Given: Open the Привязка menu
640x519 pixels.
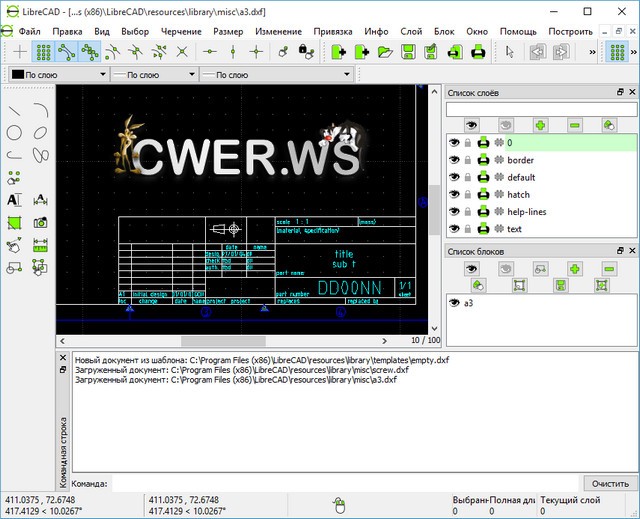Looking at the screenshot, I should tap(332, 31).
